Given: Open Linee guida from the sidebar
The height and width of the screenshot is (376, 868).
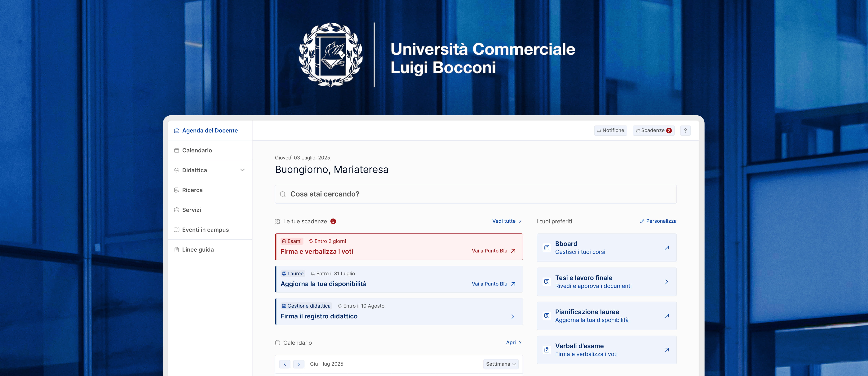Looking at the screenshot, I should tap(210, 250).
